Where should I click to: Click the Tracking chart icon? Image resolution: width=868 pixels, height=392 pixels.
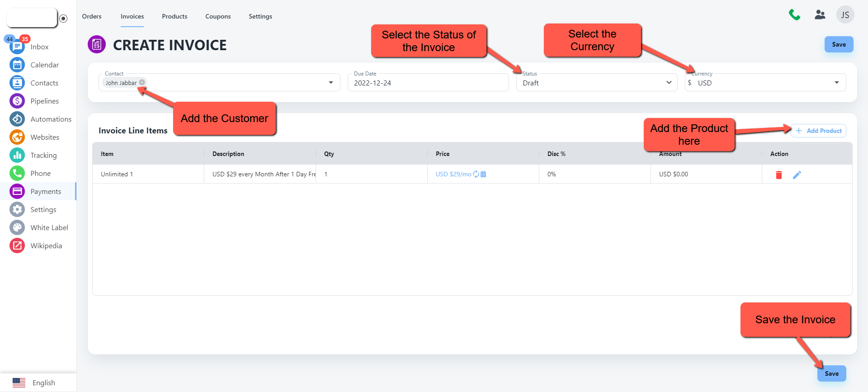[17, 155]
